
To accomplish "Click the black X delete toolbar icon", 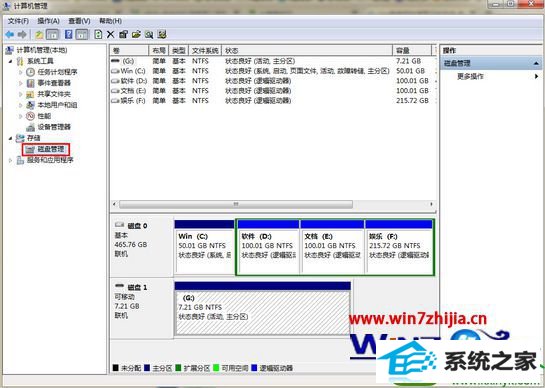I will (111, 34).
